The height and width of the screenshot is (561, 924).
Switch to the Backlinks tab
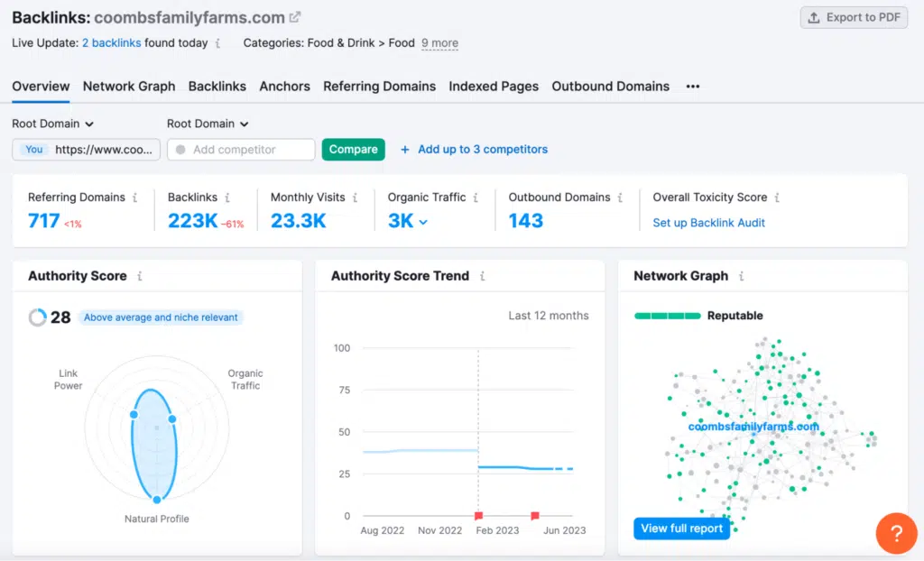(217, 87)
